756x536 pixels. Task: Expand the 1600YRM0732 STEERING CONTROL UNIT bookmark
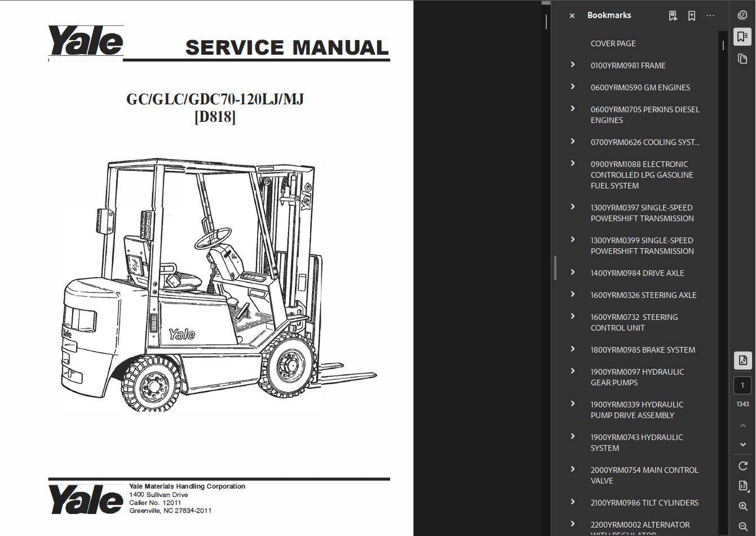(x=573, y=317)
